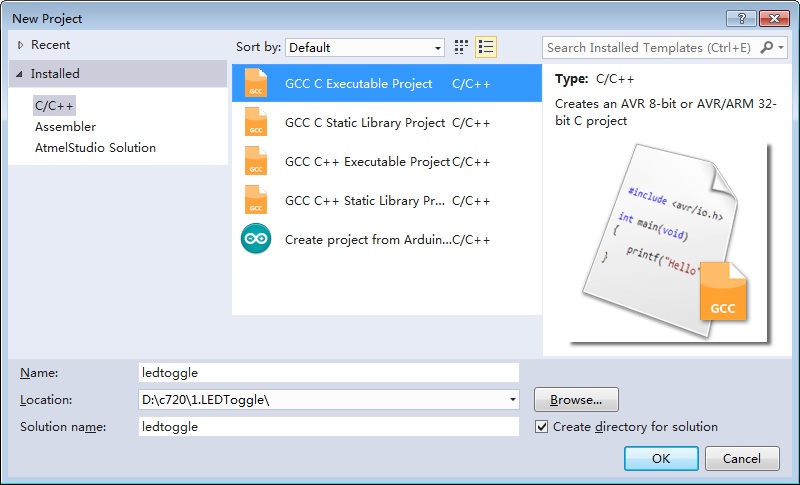Click the Solution name input field
Viewport: 800px width, 485px height.
pos(329,427)
